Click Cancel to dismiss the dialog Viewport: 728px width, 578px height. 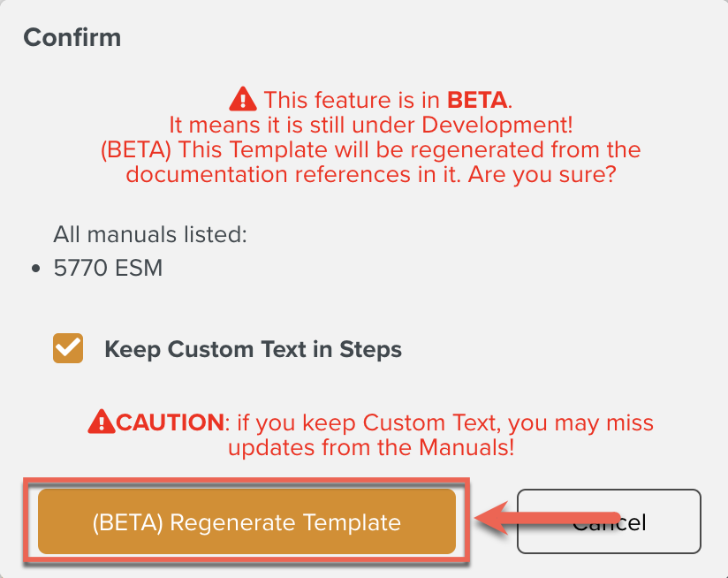click(609, 521)
